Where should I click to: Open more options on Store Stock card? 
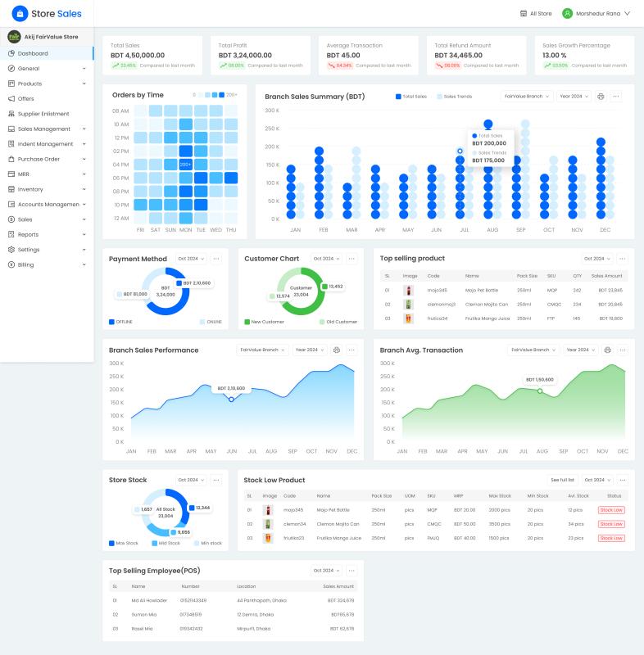(x=216, y=480)
